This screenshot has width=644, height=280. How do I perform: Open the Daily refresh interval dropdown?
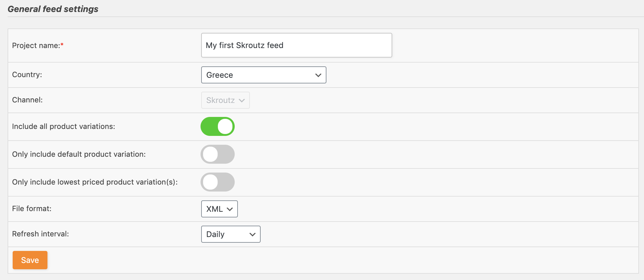click(x=231, y=234)
